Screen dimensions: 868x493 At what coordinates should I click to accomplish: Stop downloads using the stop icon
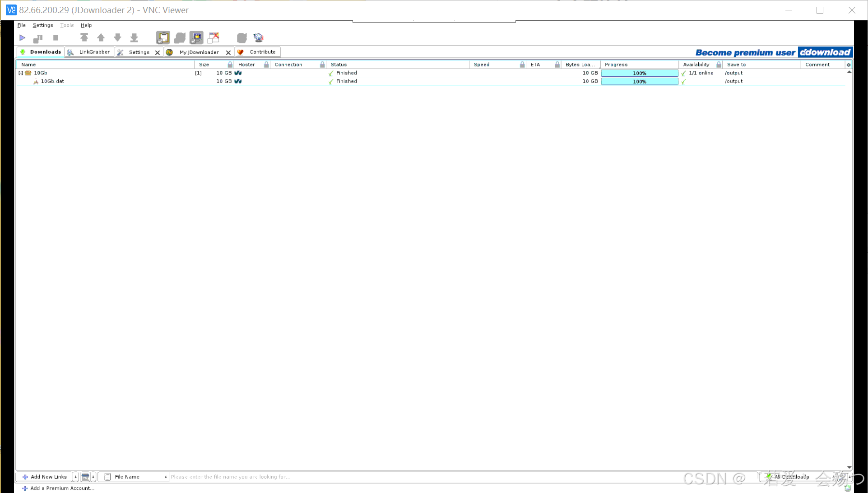tap(56, 38)
